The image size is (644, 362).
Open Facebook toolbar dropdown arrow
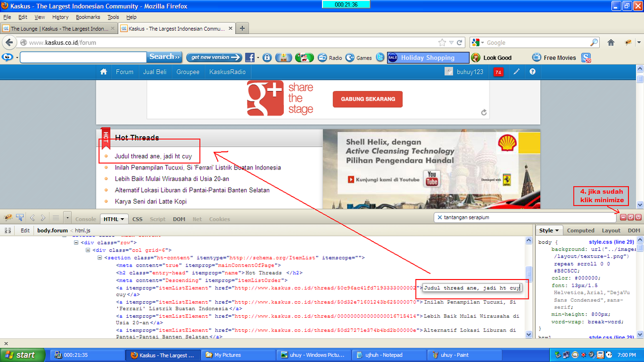pos(258,58)
